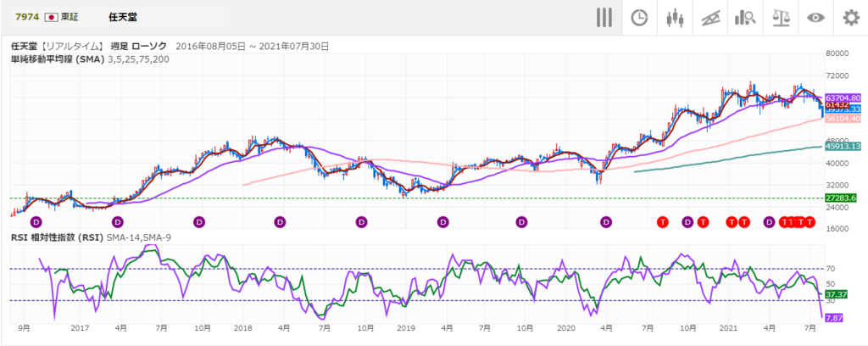
Task: Click the D marker near October 2017
Action: coord(199,222)
